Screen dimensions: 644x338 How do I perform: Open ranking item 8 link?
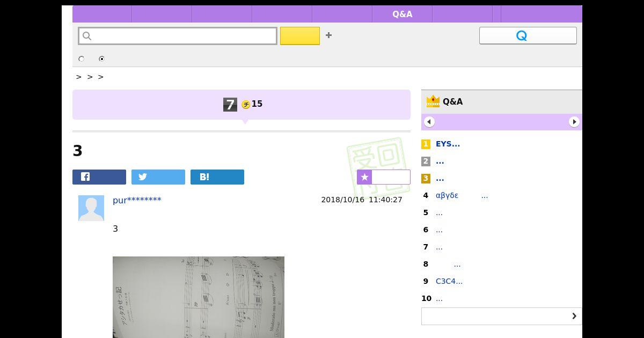(457, 264)
